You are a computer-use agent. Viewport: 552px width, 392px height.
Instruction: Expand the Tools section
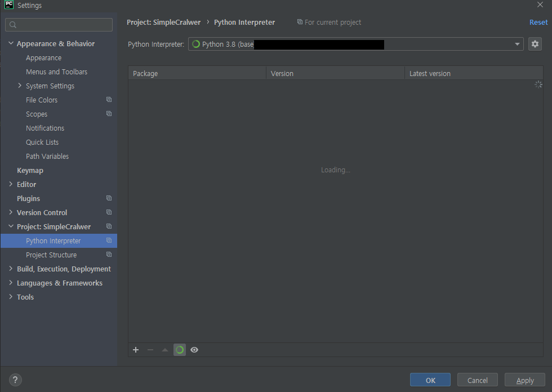pyautogui.click(x=11, y=297)
